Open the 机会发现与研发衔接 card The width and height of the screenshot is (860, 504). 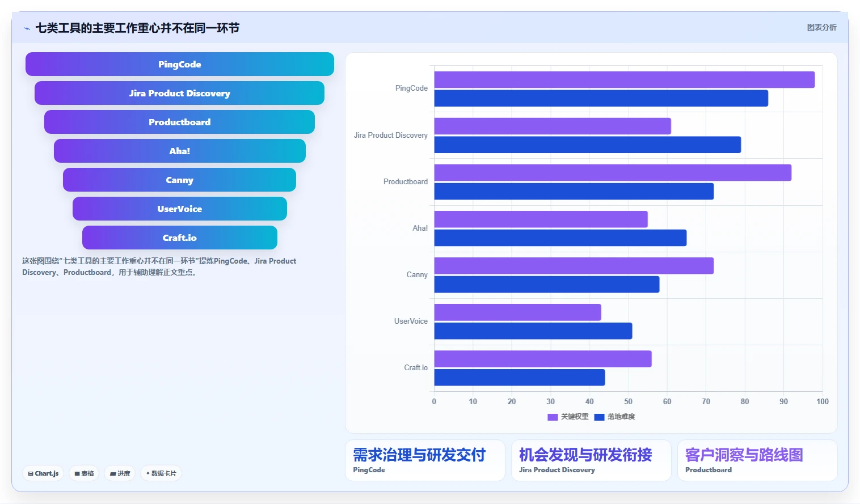(x=591, y=460)
